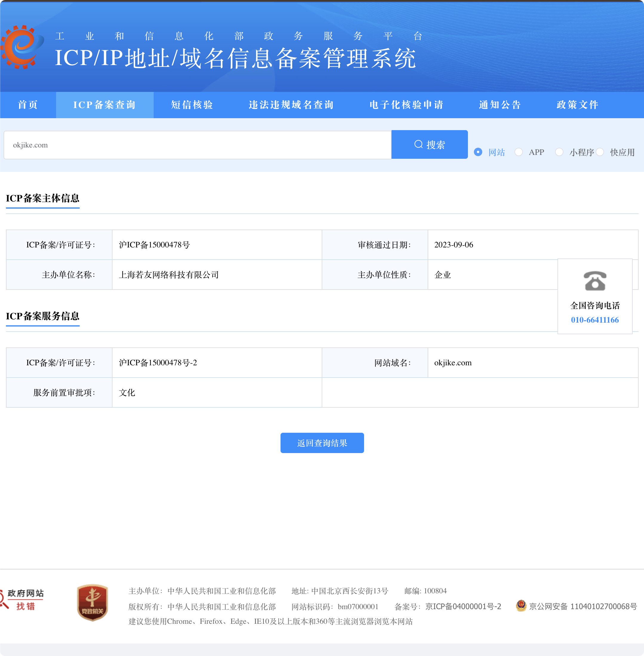Open the 首页 navigation tab
The image size is (644, 656).
tap(28, 105)
